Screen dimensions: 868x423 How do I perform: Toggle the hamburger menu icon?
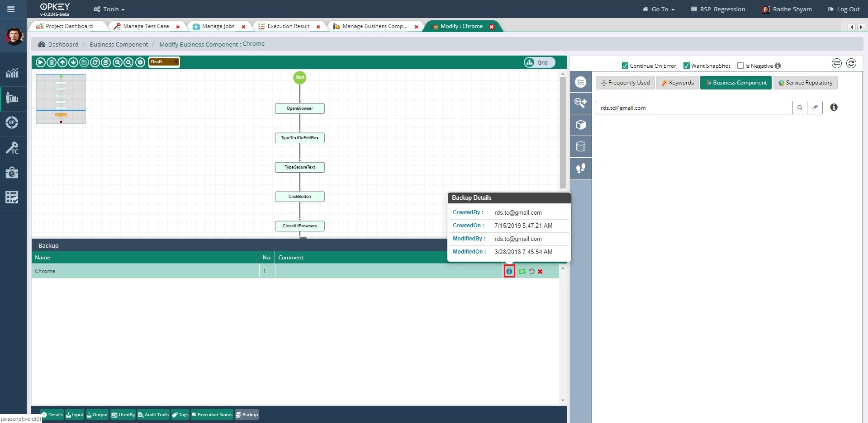pyautogui.click(x=11, y=9)
